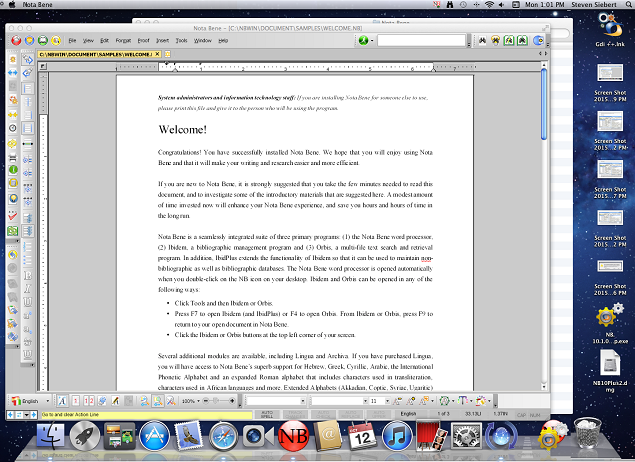Image resolution: width=635 pixels, height=462 pixels.
Task: Click the Finder icon in the dock
Action: [50, 436]
